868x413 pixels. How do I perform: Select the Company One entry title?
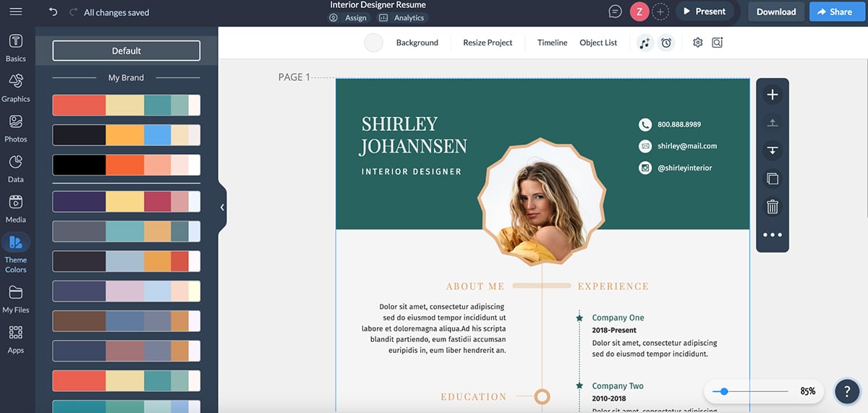pyautogui.click(x=618, y=318)
